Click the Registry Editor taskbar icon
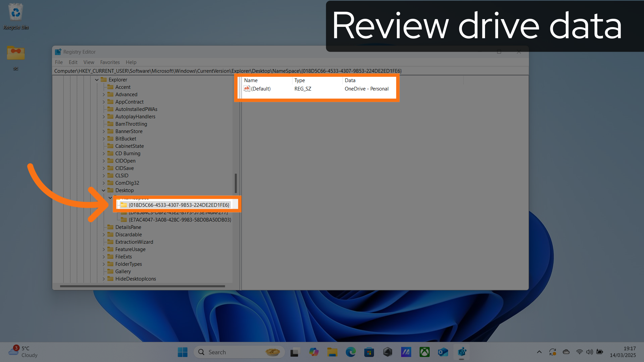This screenshot has height=362, width=644. (x=462, y=352)
